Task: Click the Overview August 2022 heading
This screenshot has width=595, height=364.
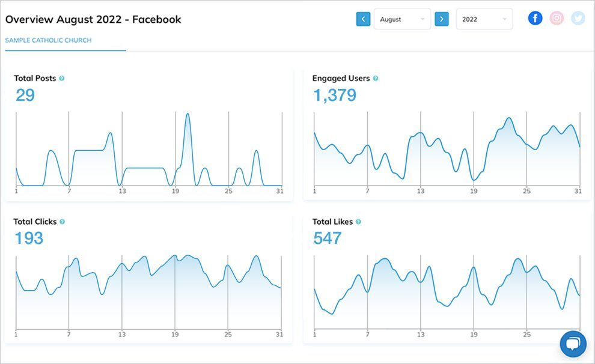Action: coord(93,19)
